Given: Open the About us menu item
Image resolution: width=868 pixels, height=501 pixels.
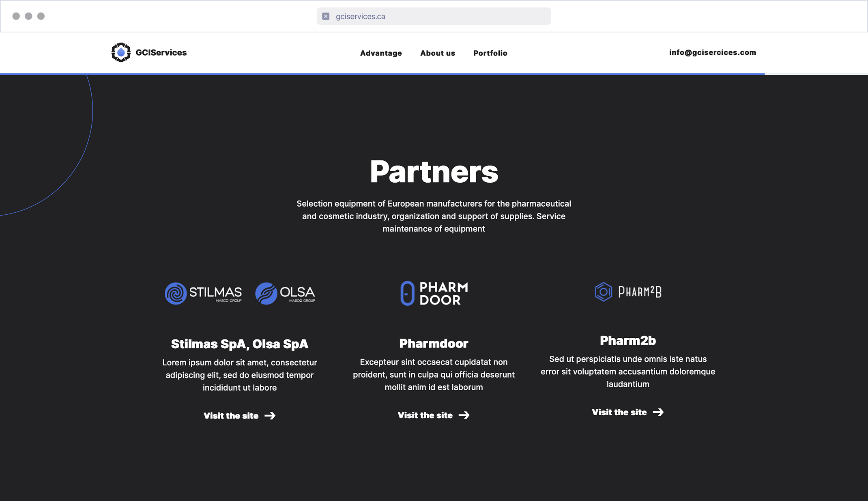Looking at the screenshot, I should 438,53.
